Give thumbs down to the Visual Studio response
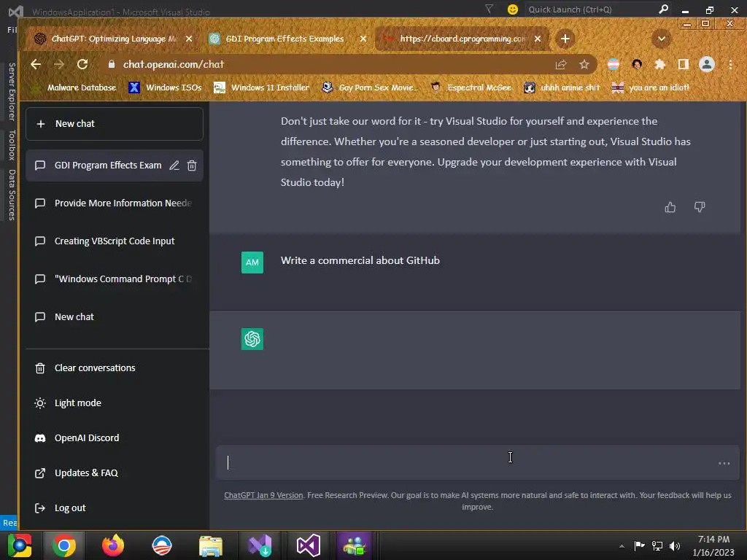The height and width of the screenshot is (560, 747). (700, 207)
